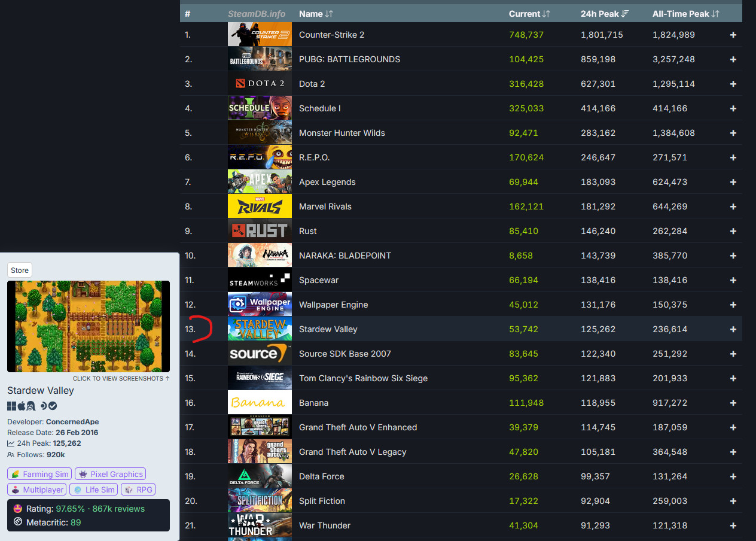Open Tom Clancy's Rainbow Six Siege link
The width and height of the screenshot is (756, 541).
click(363, 378)
